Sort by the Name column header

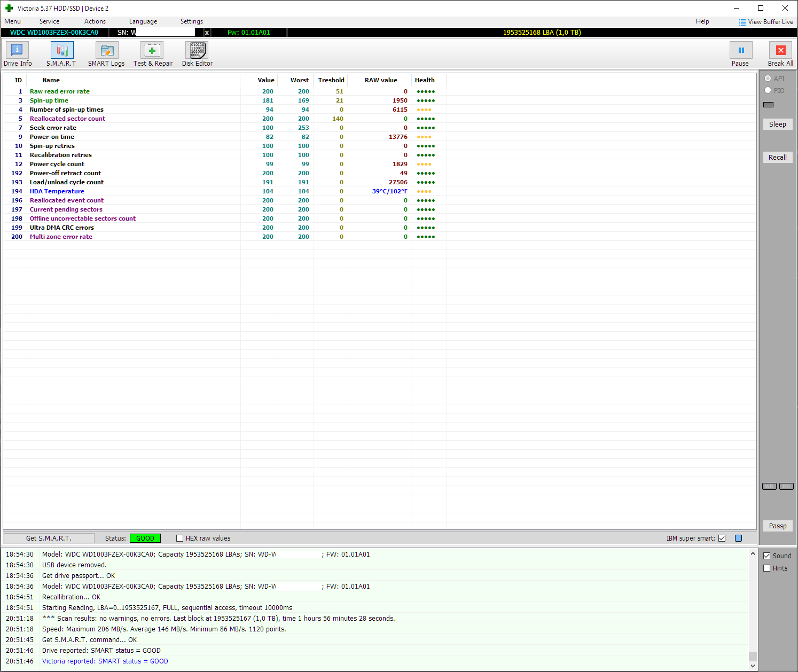pos(51,80)
